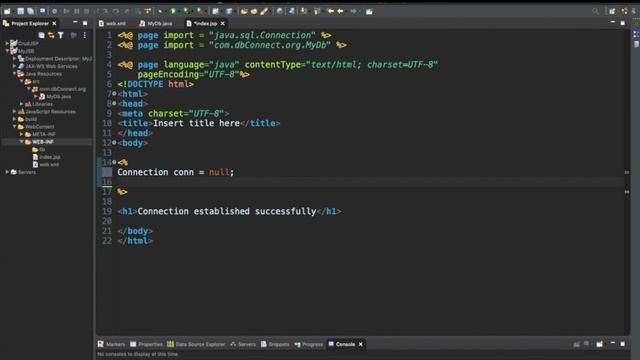Open the Progress tab
The image size is (640, 360).
coord(309,344)
